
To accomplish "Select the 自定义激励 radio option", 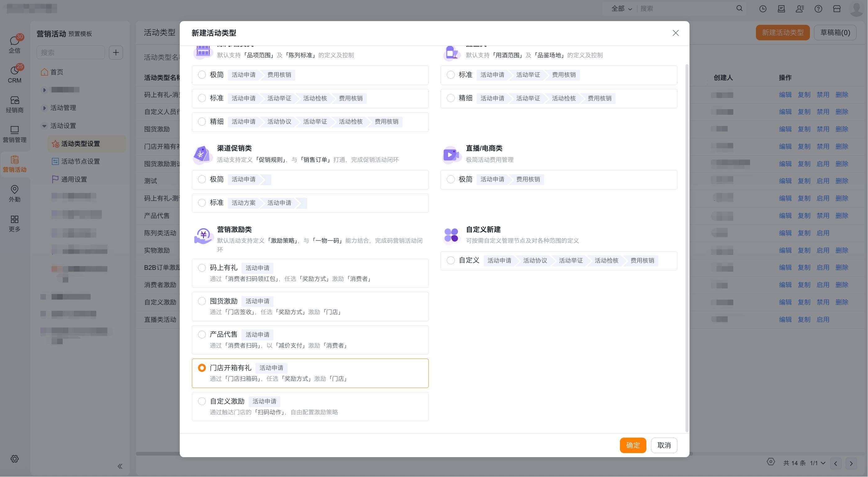I will click(202, 401).
